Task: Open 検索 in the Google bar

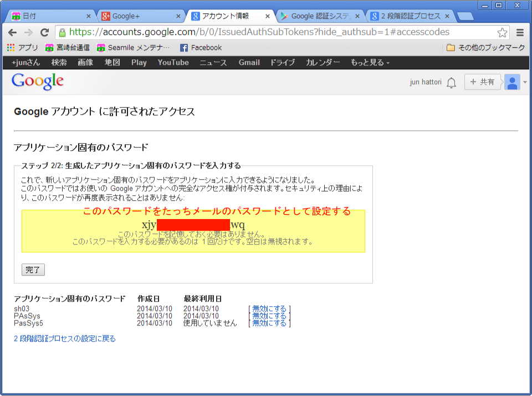Action: click(59, 63)
